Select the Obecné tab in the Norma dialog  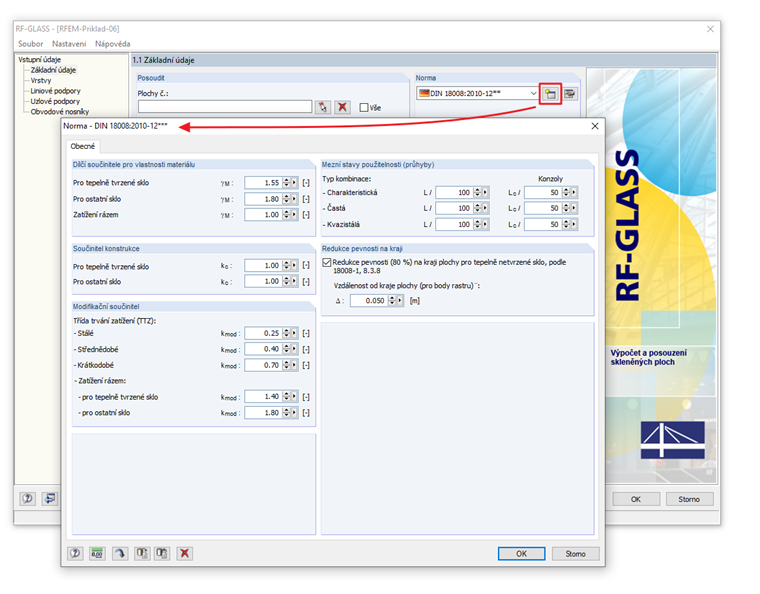(83, 146)
